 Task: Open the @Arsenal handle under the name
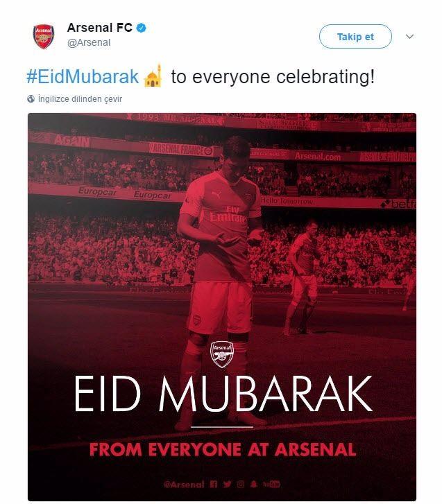[x=89, y=42]
